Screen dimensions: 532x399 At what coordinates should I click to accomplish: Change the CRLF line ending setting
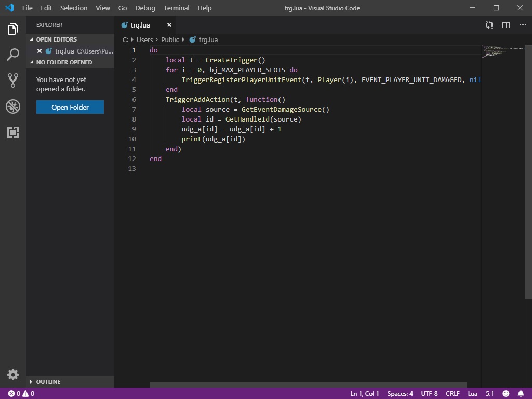point(452,393)
